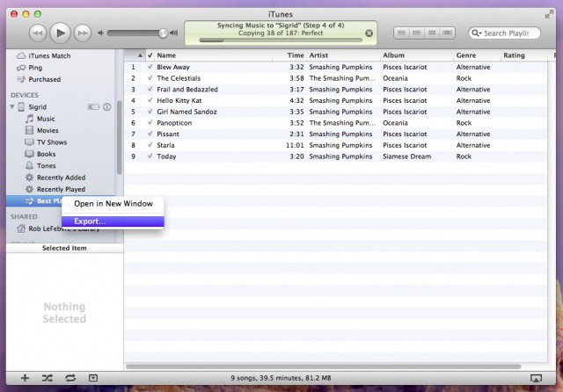
Task: Skip to the next track
Action: [x=84, y=33]
